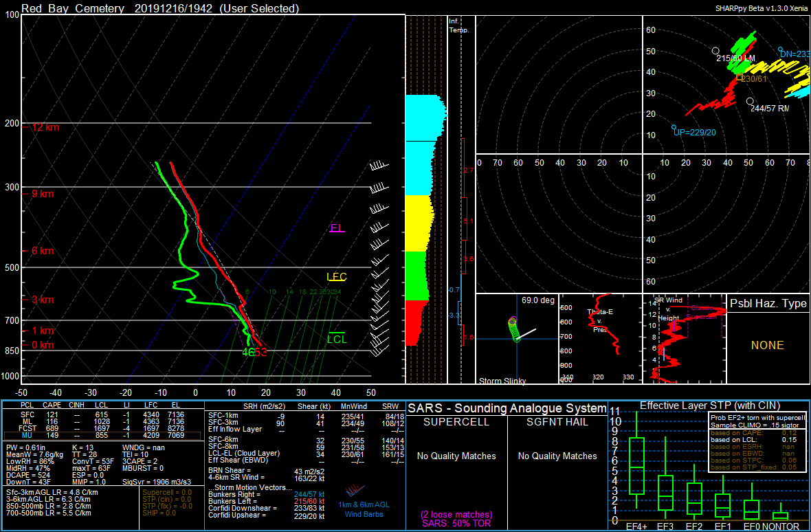Click the NONE hazard type text

tap(768, 345)
